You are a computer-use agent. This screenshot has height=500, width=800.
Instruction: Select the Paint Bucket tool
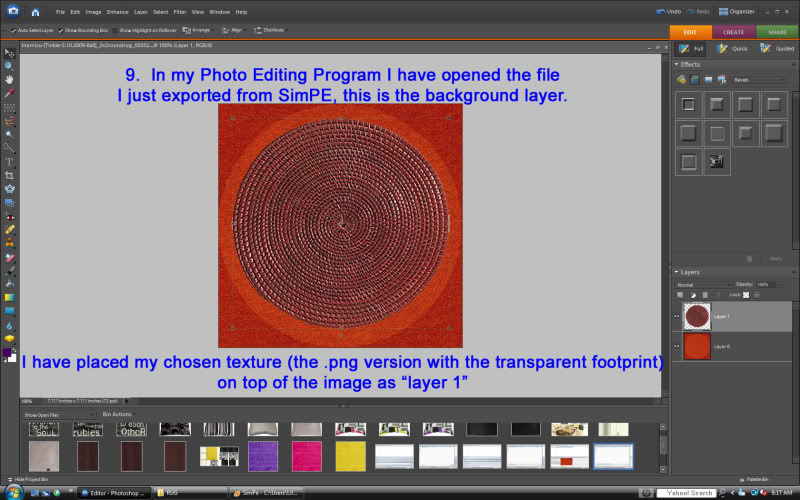click(9, 284)
